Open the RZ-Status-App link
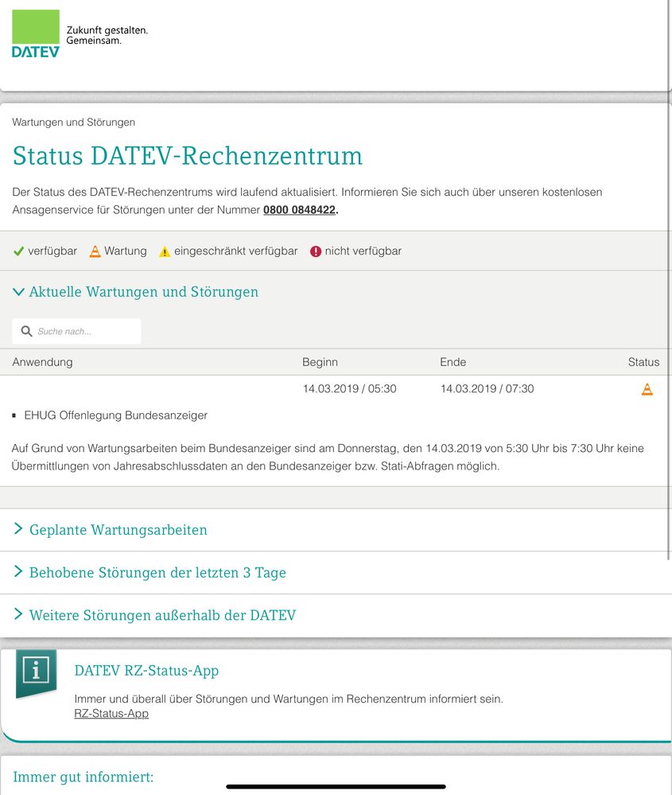 point(111,713)
